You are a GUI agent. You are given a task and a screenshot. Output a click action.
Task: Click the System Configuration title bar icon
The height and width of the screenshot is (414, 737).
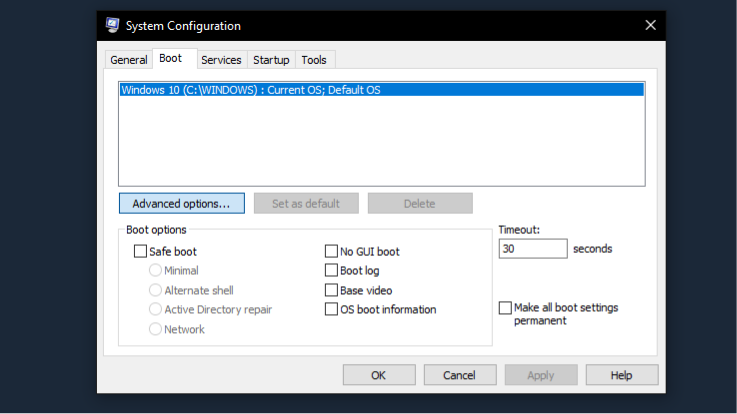(x=113, y=25)
